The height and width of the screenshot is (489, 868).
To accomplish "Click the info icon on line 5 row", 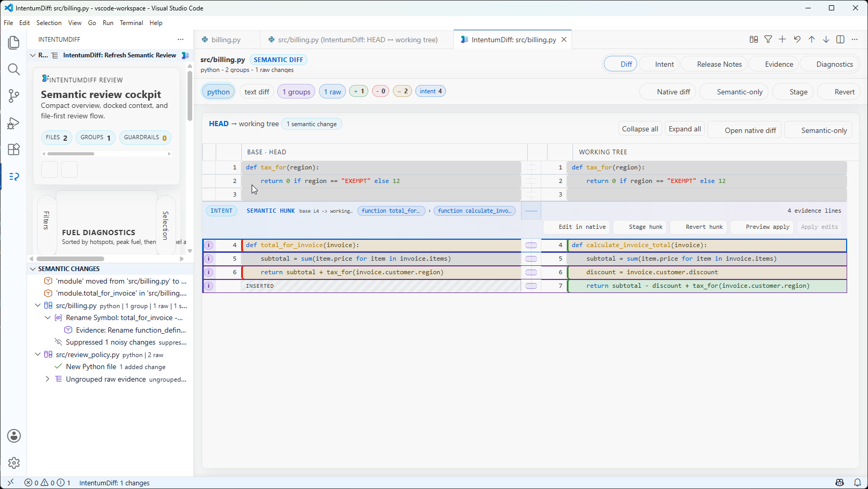I will (x=209, y=259).
